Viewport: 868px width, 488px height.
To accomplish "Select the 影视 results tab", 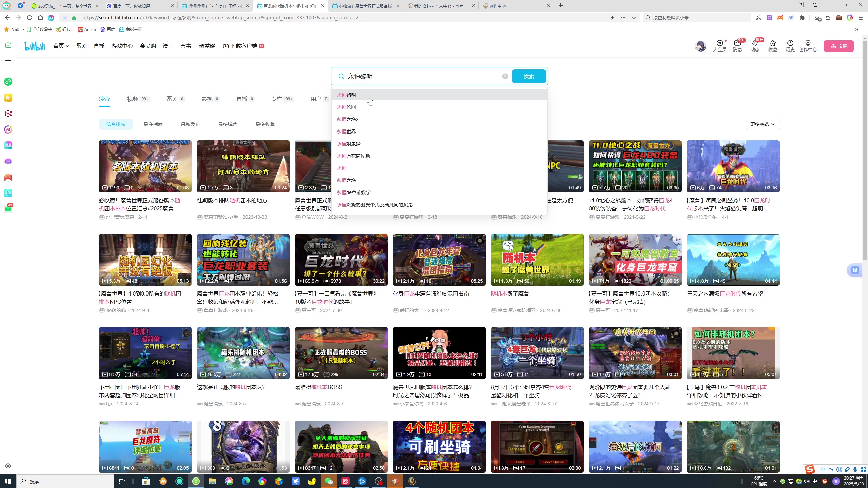I will 211,99.
